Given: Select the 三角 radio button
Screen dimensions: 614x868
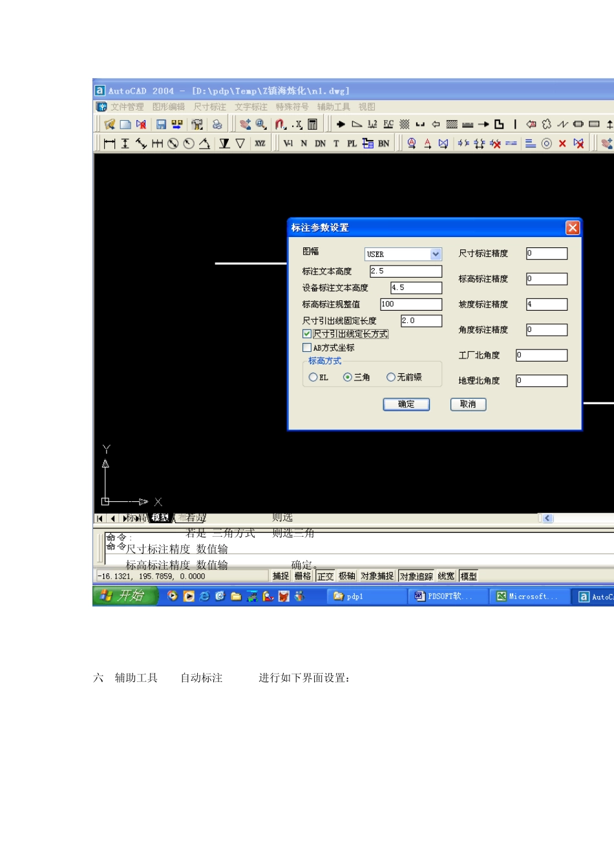Looking at the screenshot, I should (348, 377).
